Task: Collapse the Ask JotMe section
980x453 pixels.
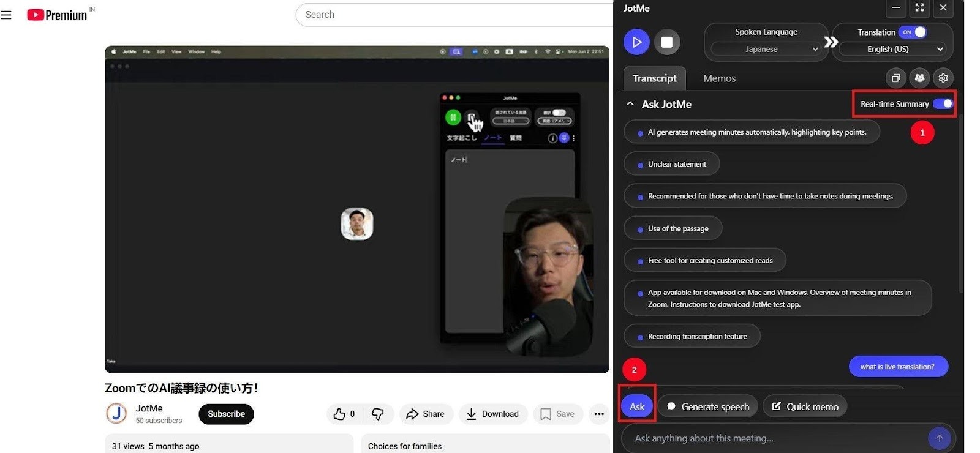Action: [630, 104]
